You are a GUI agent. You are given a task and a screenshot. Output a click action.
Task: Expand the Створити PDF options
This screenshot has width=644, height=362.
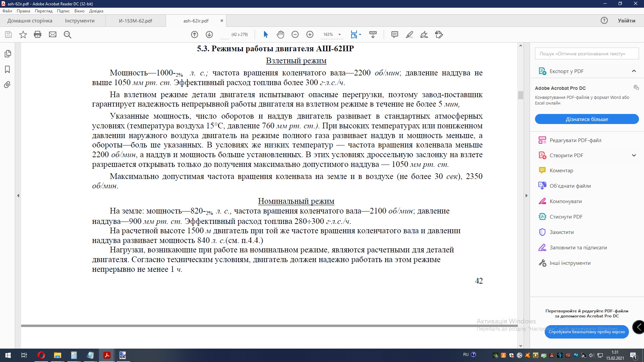coord(634,155)
